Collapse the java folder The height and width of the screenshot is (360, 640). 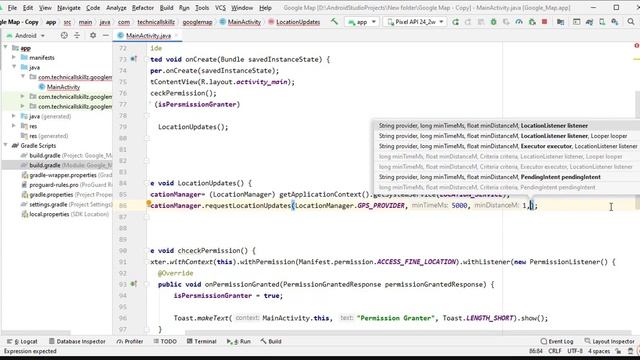14,67
